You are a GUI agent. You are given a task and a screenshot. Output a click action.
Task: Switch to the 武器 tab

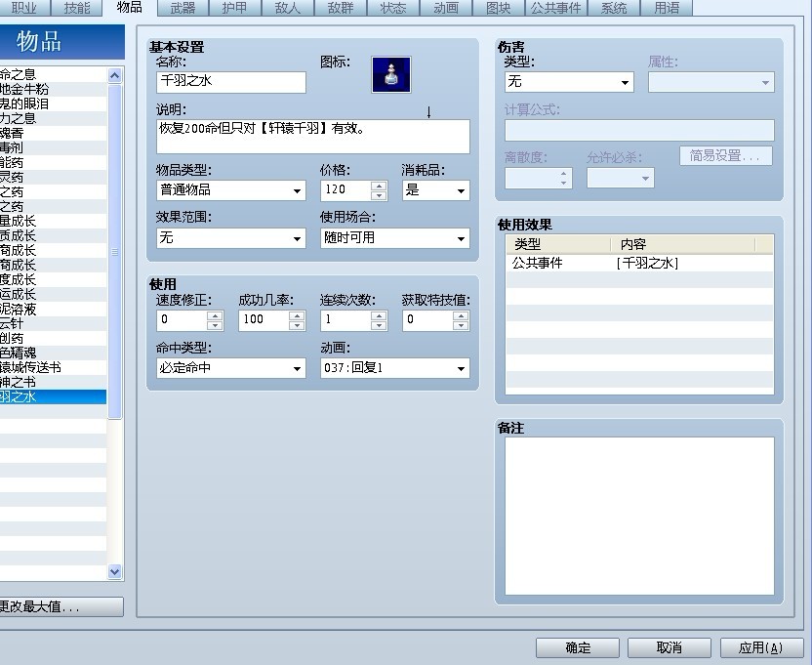pyautogui.click(x=183, y=8)
